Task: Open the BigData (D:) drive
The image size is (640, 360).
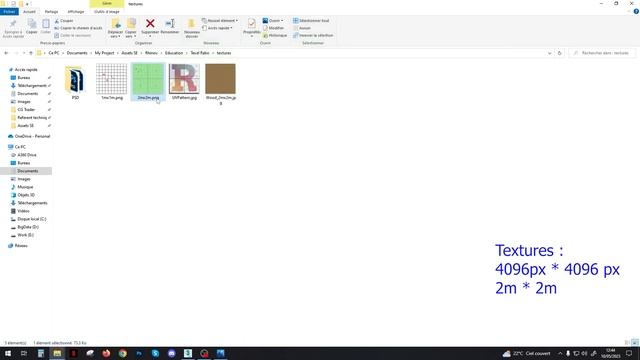Action: [x=28, y=227]
